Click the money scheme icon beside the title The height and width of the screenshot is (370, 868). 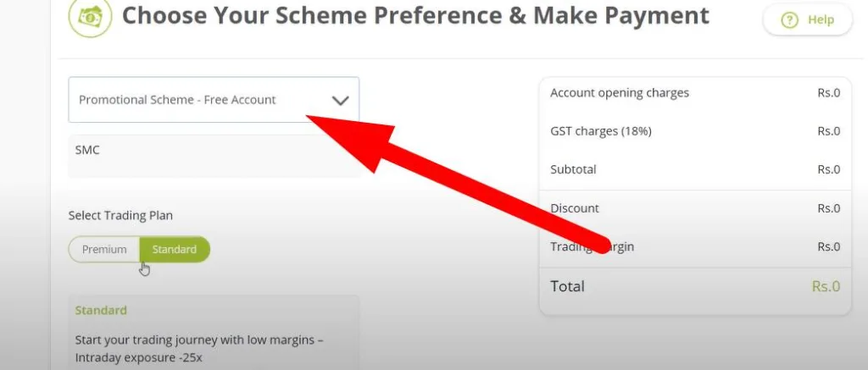[x=90, y=18]
